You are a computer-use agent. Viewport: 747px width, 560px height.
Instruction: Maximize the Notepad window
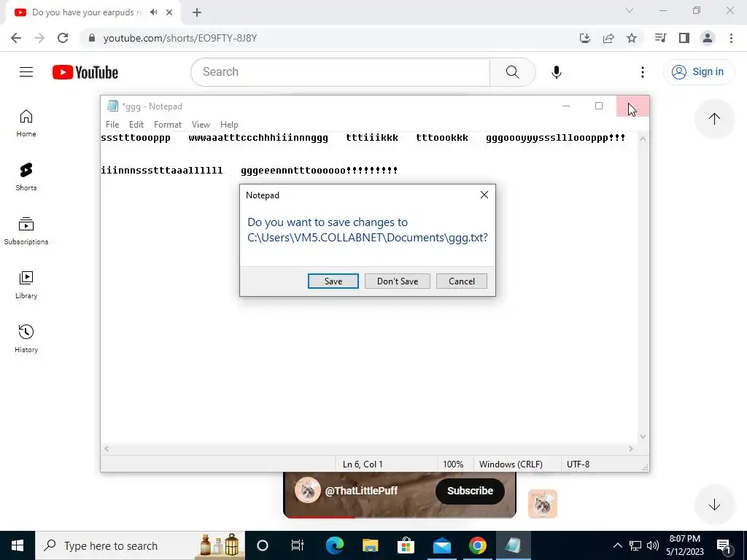(x=599, y=106)
